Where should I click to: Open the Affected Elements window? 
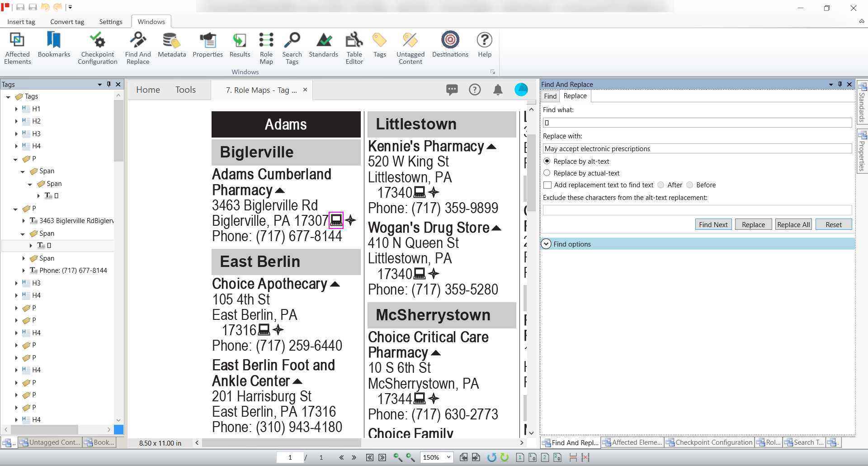tap(17, 48)
